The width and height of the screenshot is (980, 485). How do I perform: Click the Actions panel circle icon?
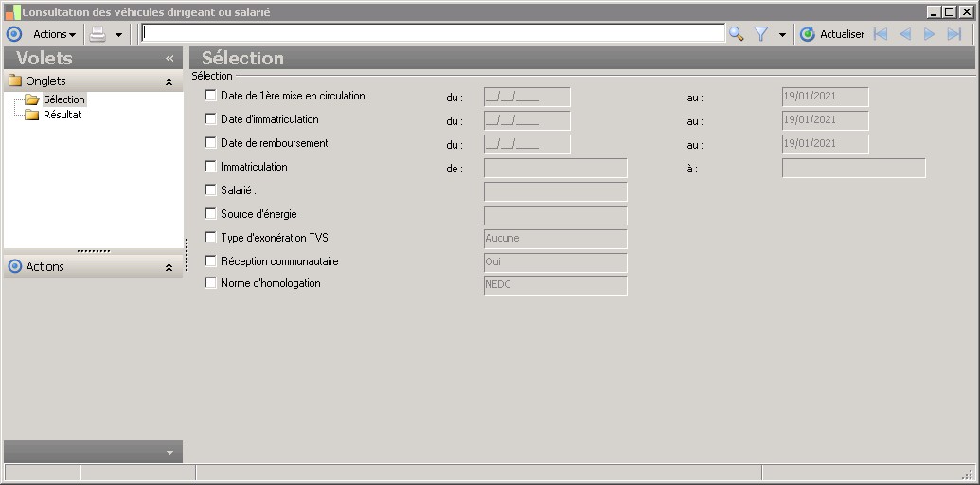[x=15, y=266]
